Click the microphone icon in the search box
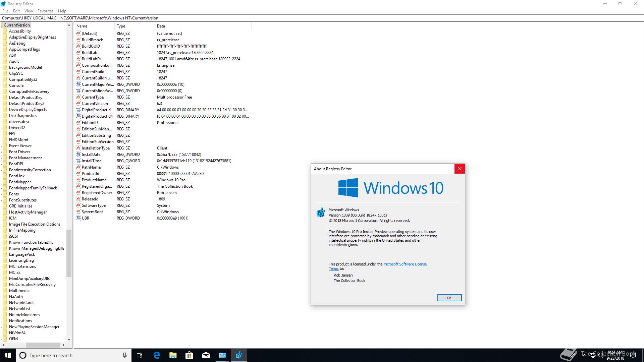This screenshot has width=644, height=362. (x=124, y=355)
